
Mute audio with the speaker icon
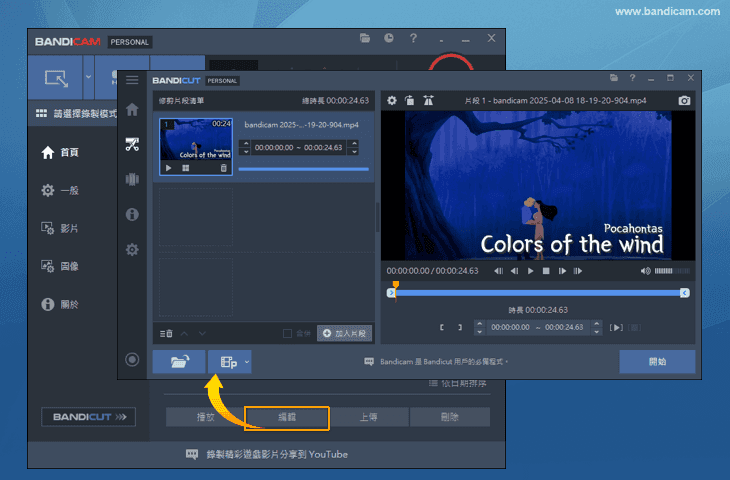(645, 271)
